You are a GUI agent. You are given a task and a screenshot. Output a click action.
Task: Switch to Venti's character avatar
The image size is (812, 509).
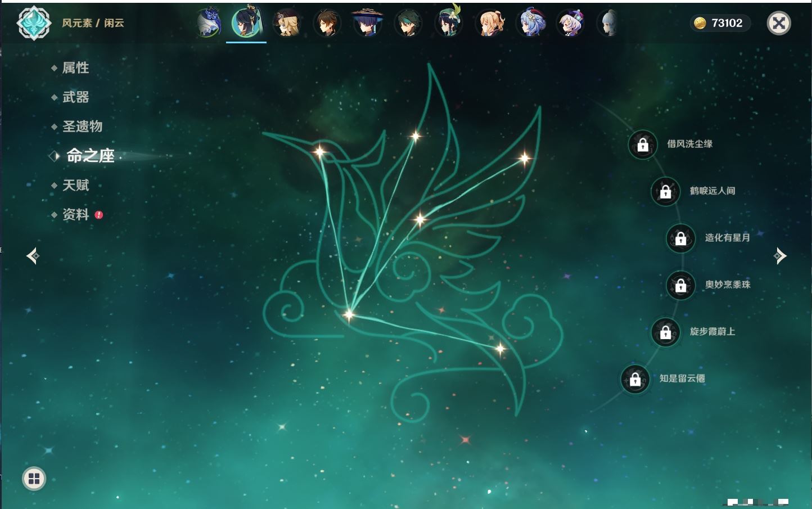pos(449,22)
